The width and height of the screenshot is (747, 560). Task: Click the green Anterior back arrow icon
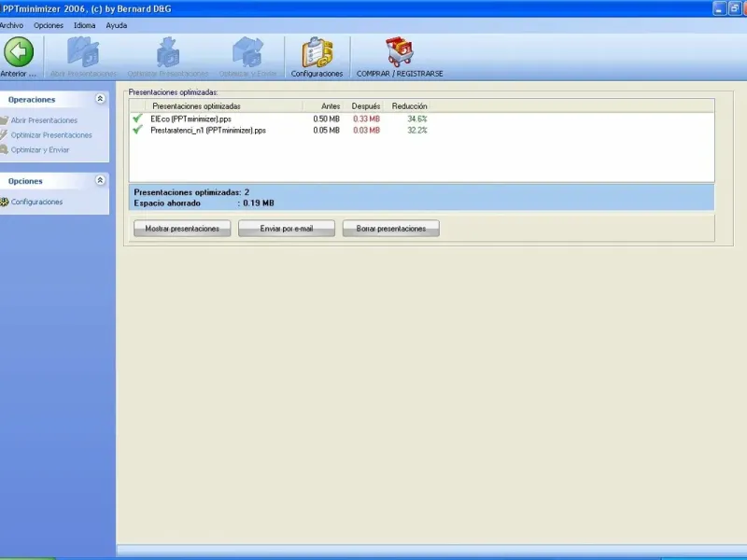(19, 52)
